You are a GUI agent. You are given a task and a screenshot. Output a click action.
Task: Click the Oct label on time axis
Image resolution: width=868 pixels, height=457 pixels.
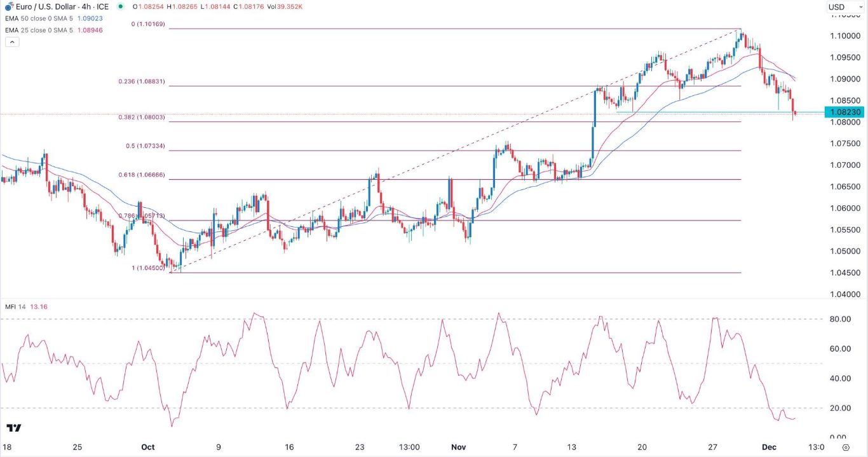(148, 447)
